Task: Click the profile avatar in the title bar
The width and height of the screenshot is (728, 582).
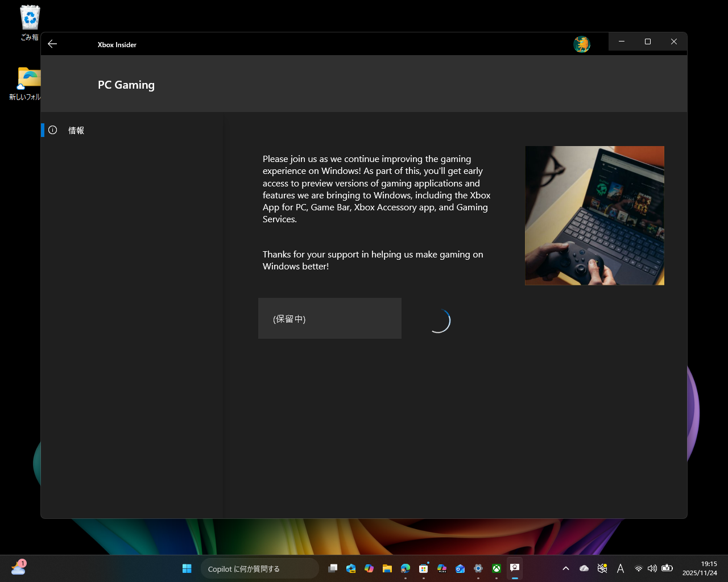Action: tap(582, 44)
